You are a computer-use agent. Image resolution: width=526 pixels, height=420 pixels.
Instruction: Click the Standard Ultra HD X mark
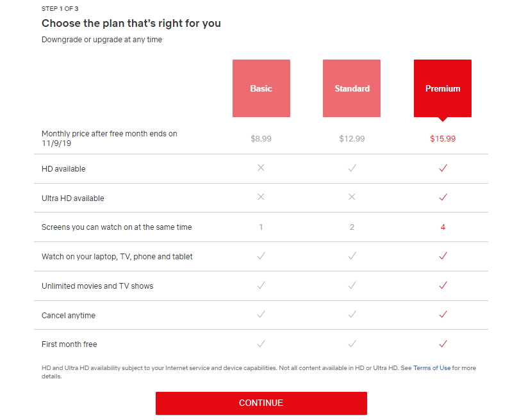[x=351, y=197]
